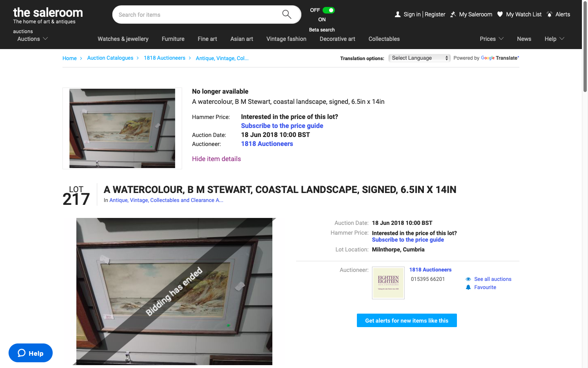Click the My Saleroom gavel icon
The width and height of the screenshot is (588, 368).
pos(453,14)
